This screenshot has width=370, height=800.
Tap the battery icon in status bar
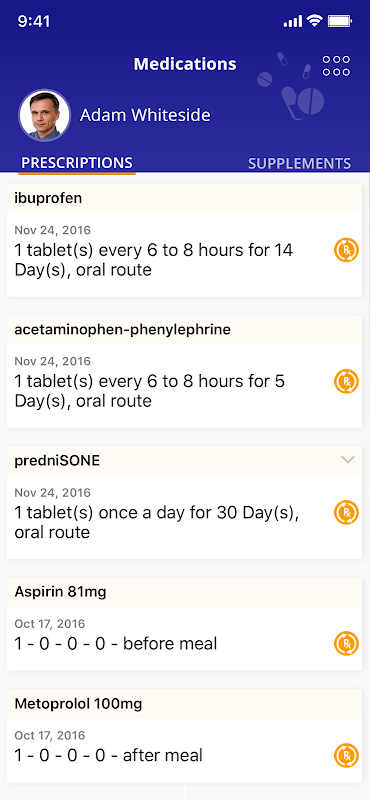coord(340,21)
